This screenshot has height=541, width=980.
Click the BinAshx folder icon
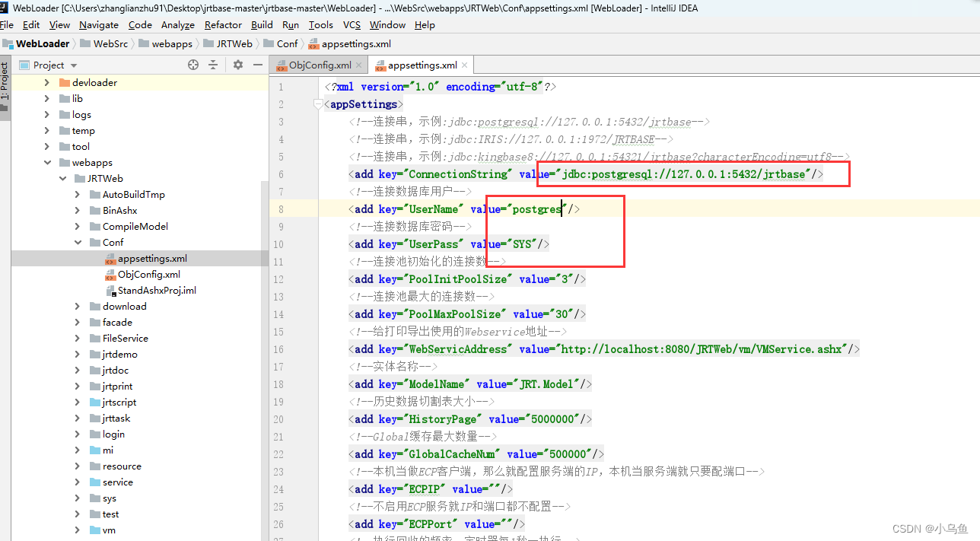[x=95, y=210]
